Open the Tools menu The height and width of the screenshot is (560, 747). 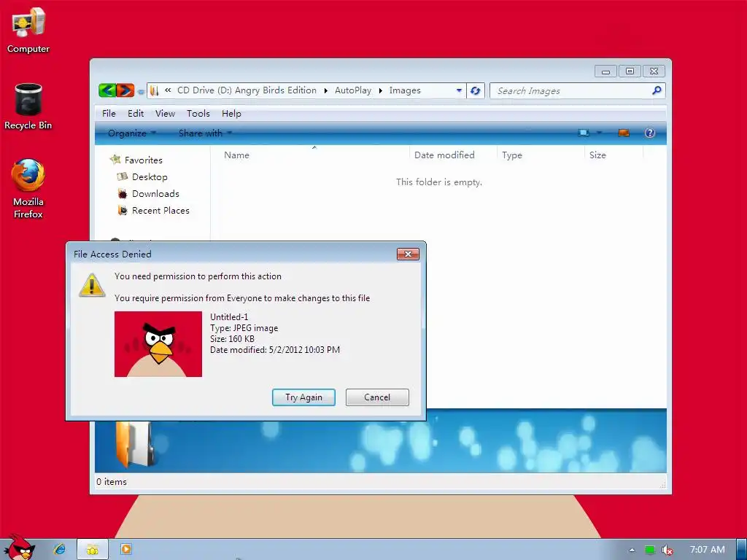click(198, 113)
